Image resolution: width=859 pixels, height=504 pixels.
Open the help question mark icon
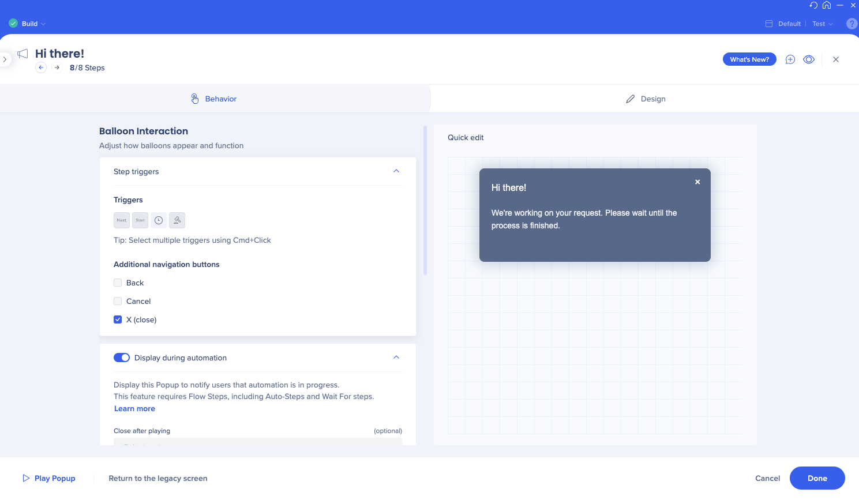(852, 24)
